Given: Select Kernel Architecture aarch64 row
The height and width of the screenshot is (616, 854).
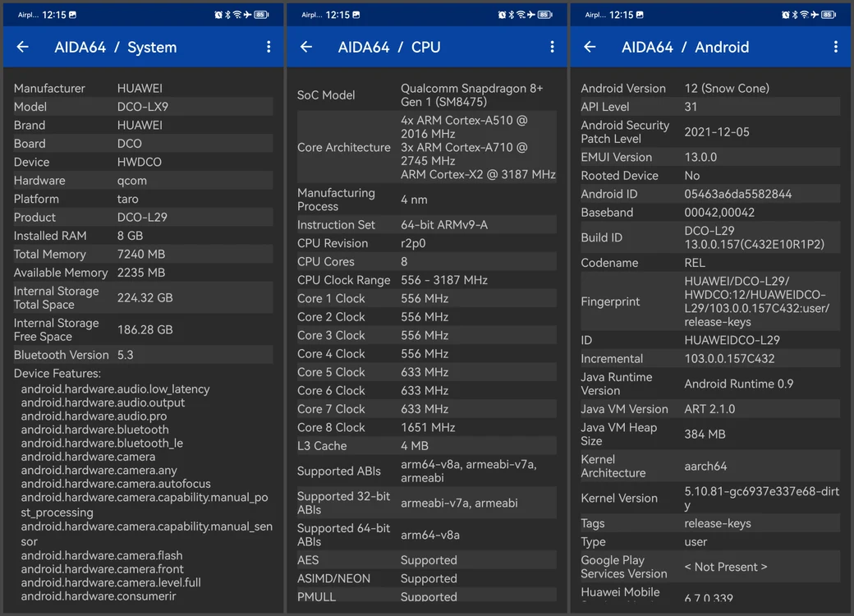Looking at the screenshot, I should click(710, 467).
